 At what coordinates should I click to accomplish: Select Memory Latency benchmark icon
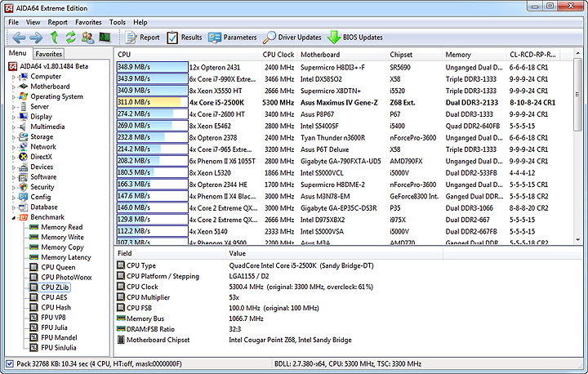tap(33, 257)
